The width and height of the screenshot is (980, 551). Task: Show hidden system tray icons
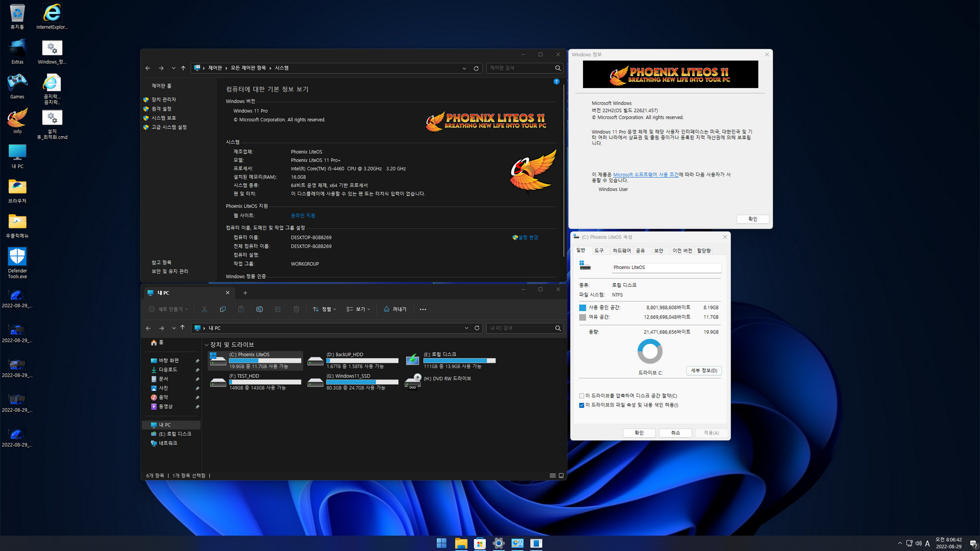pos(900,543)
